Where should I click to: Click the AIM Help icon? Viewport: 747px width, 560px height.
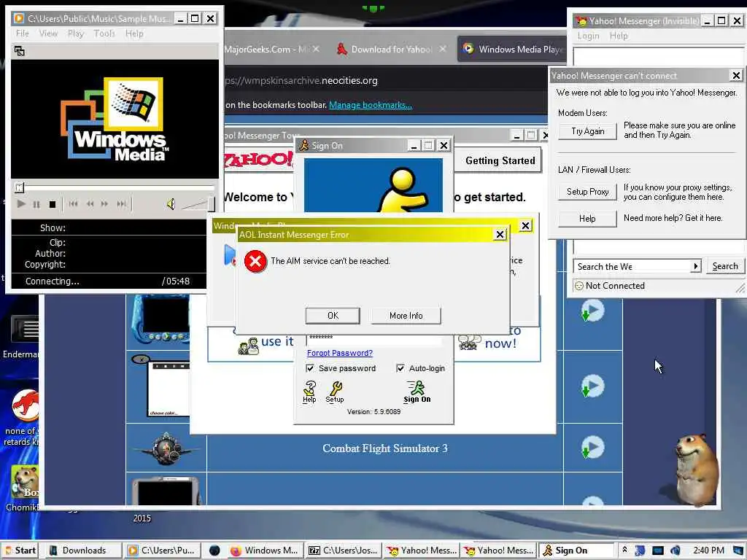point(309,392)
